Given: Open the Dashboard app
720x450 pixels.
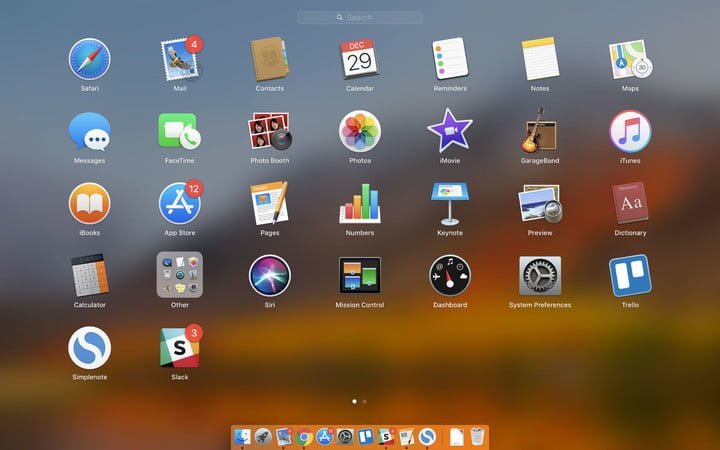Looking at the screenshot, I should [450, 276].
